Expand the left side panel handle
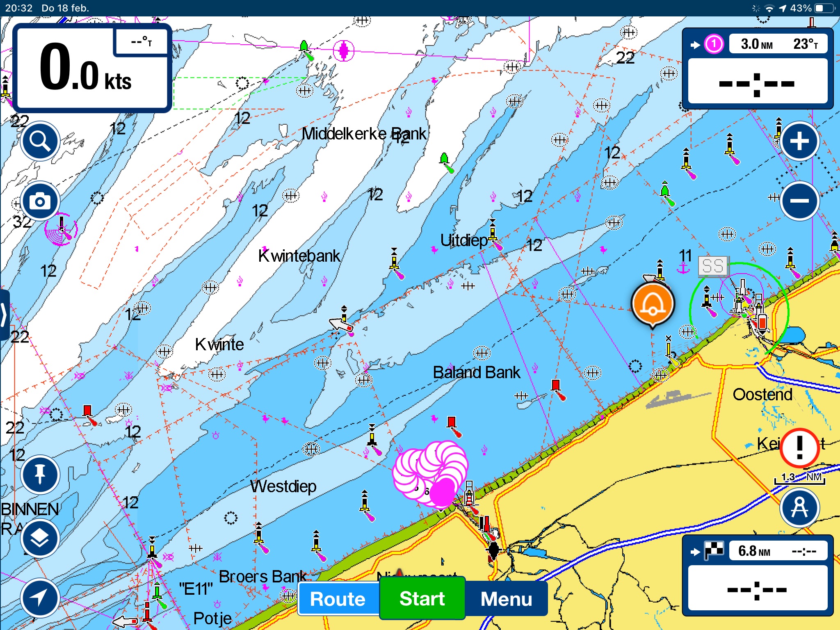The image size is (840, 630). [4, 315]
